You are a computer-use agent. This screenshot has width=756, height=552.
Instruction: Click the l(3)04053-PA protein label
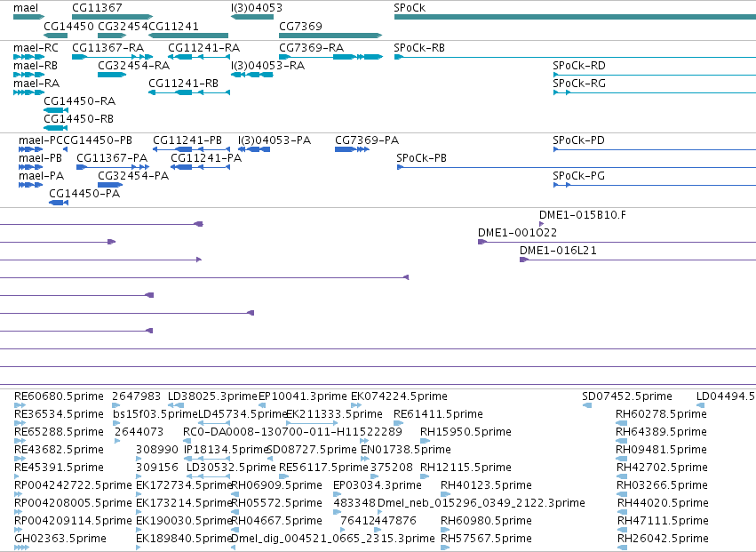pos(275,140)
